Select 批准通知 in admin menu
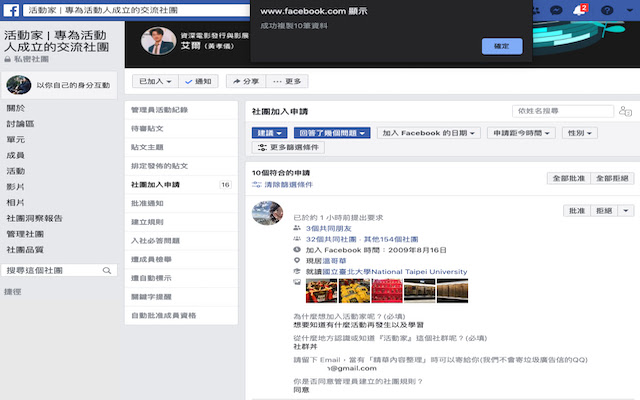Screen dimensions: 640x400 pos(181,203)
